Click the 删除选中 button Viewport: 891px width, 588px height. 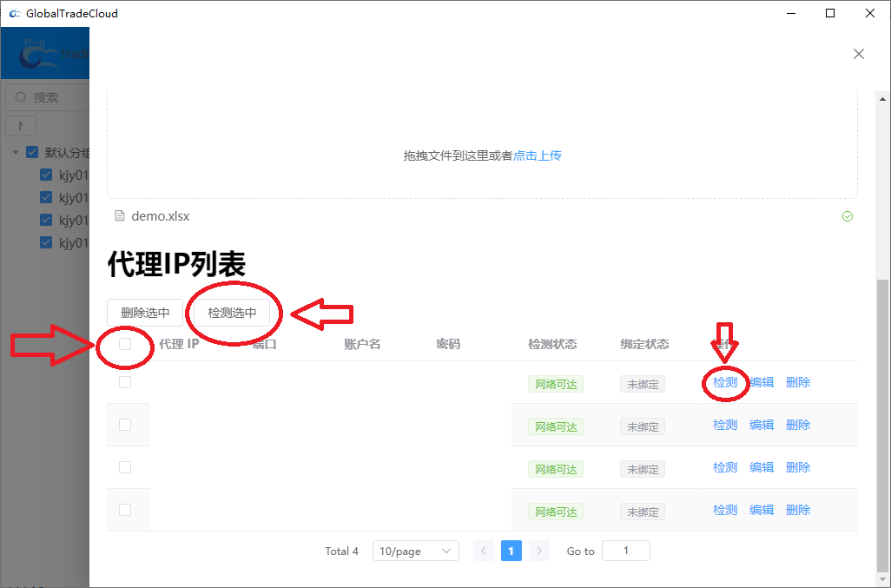coord(144,312)
